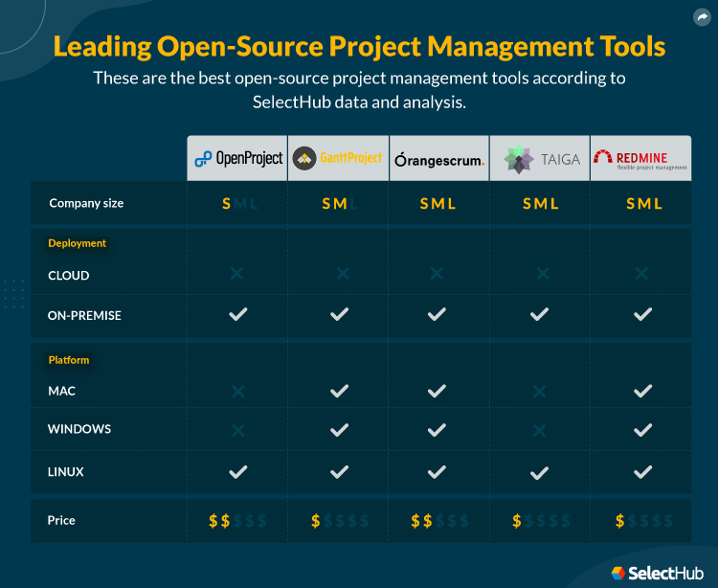Click the LINUX row label
The image size is (718, 588).
click(65, 472)
